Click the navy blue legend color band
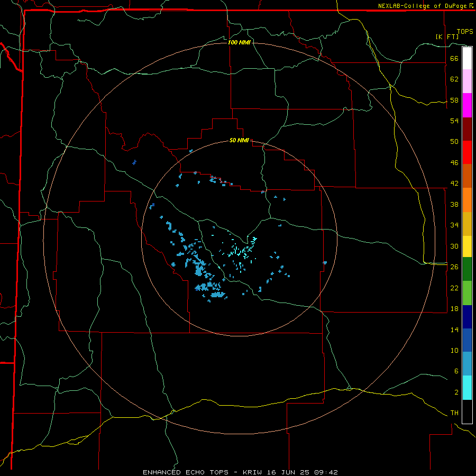 (467, 317)
